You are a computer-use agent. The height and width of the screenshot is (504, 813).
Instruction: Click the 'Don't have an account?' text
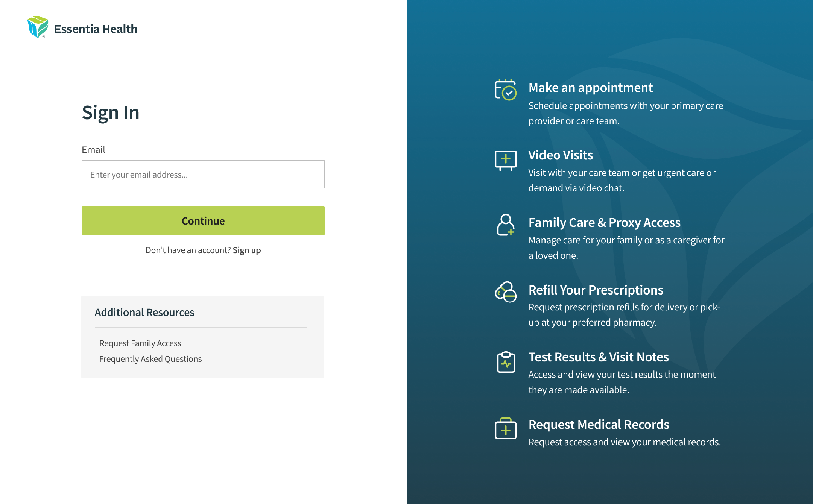(188, 250)
